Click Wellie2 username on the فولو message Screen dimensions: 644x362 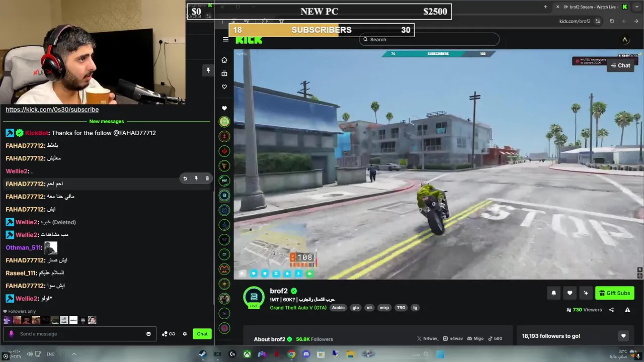27,299
